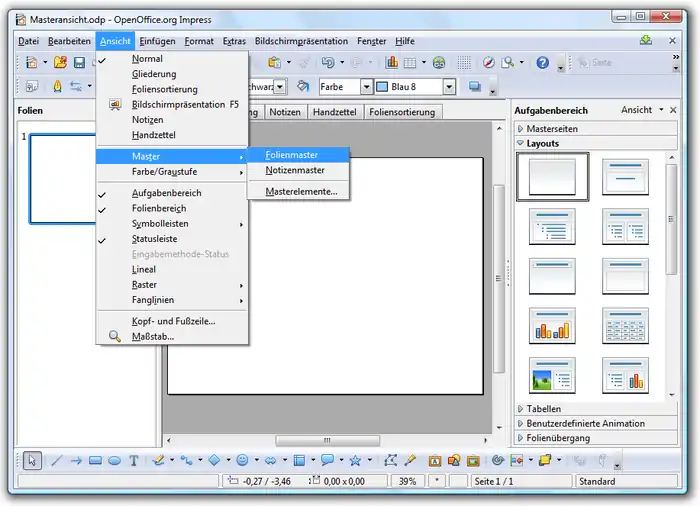Image resolution: width=700 pixels, height=506 pixels.
Task: Click the Shadow icon after Blau 8
Action: coord(475,86)
